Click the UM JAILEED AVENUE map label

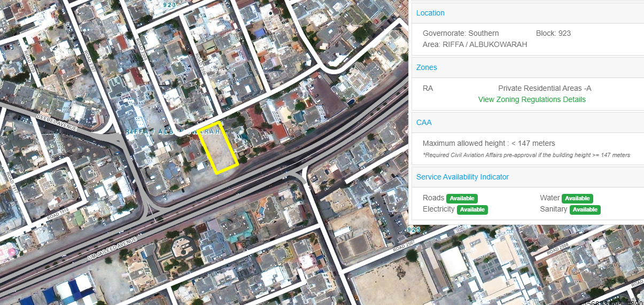coord(111,249)
